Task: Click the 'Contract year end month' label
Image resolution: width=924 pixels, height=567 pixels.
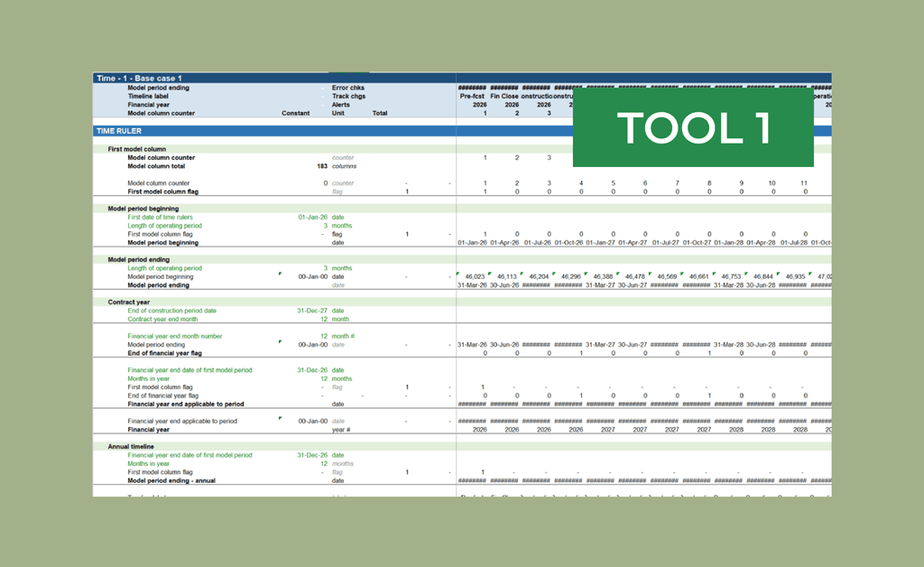Action: (x=162, y=320)
